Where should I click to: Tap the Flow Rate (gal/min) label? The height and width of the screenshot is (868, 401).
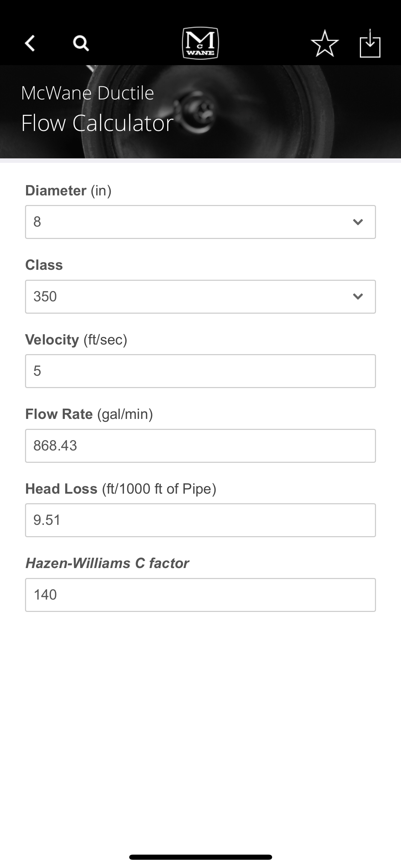point(89,414)
